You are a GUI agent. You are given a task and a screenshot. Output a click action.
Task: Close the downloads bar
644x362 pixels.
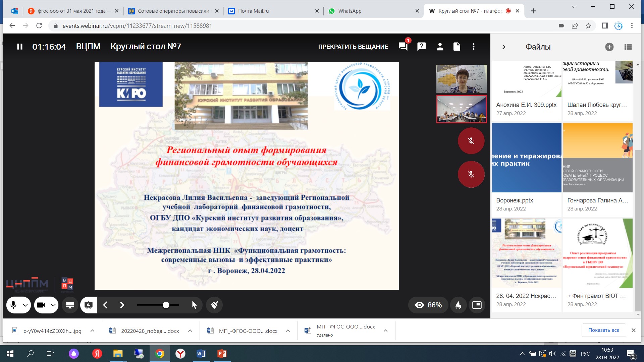pos(634,330)
